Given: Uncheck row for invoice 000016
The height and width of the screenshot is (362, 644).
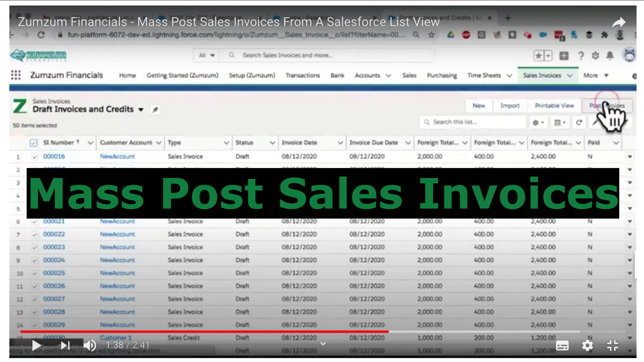Looking at the screenshot, I should pos(35,157).
